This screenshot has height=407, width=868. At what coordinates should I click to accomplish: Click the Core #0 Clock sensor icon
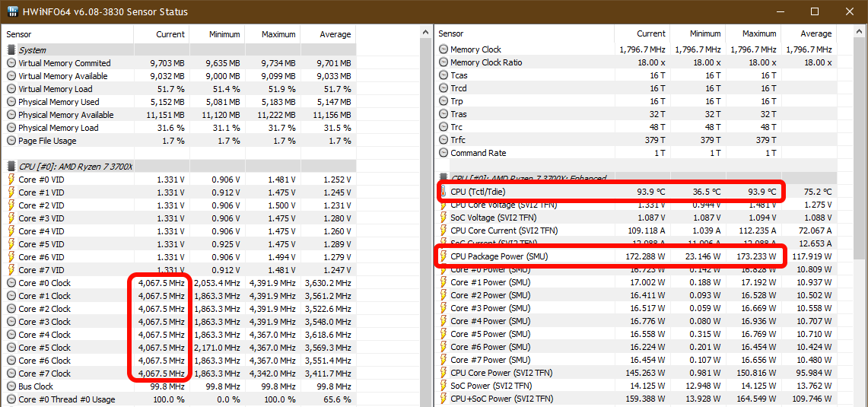pos(11,283)
